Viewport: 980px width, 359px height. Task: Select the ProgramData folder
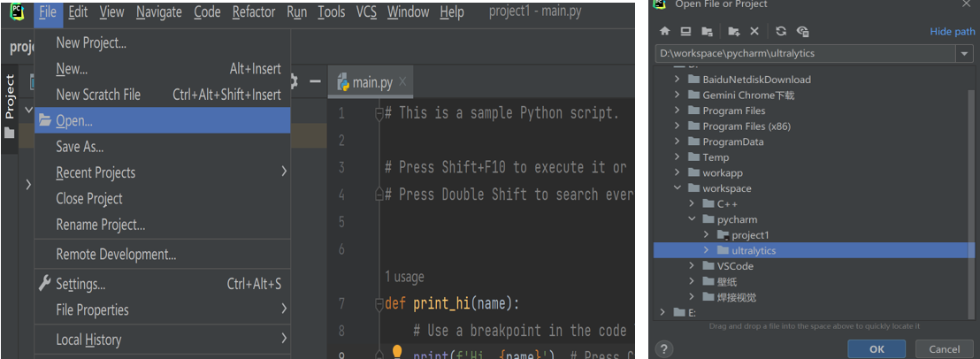tap(732, 141)
